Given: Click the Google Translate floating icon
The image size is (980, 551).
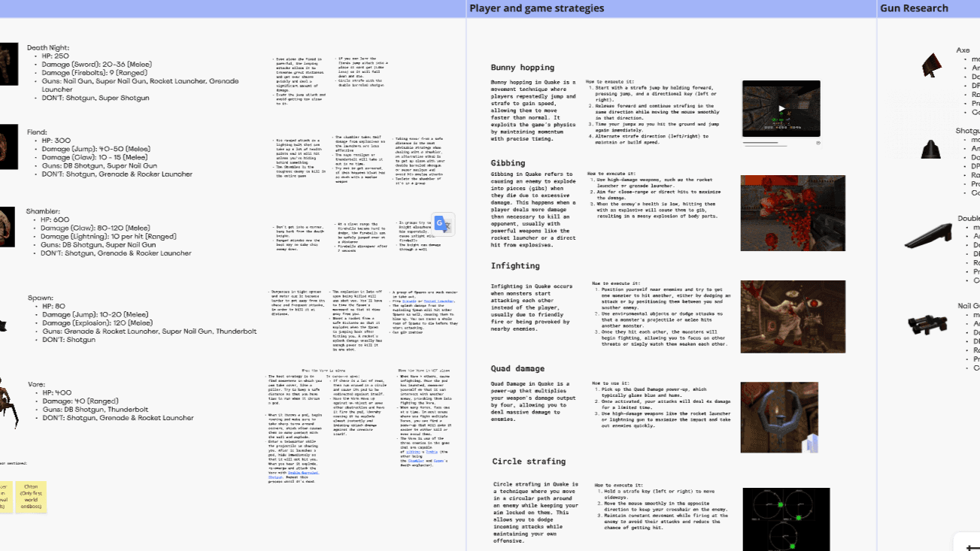Looking at the screenshot, I should (442, 224).
